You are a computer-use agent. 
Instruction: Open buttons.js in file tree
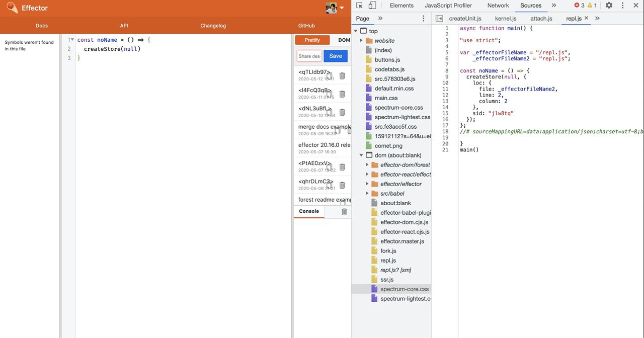pos(387,60)
